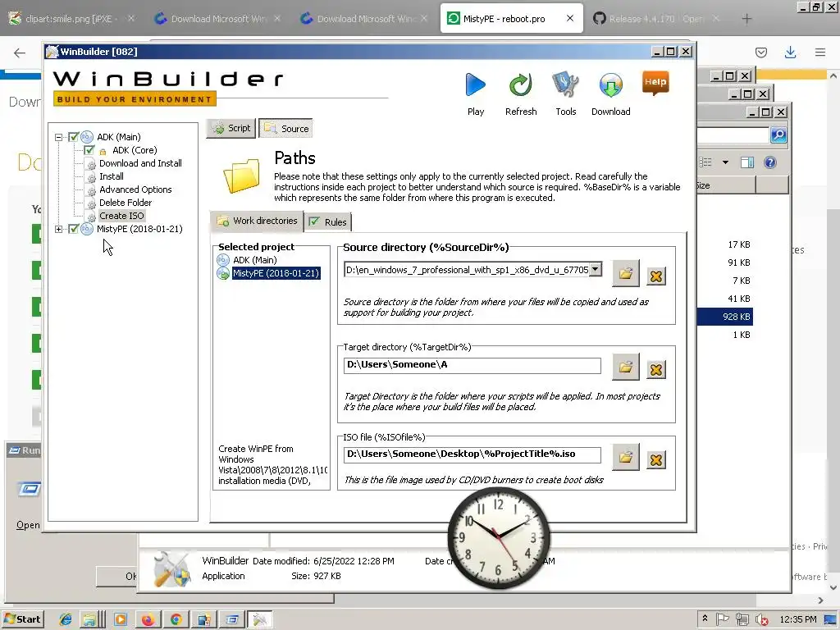
Task: Select the 928 KB file row in Explorer
Action: tap(725, 317)
